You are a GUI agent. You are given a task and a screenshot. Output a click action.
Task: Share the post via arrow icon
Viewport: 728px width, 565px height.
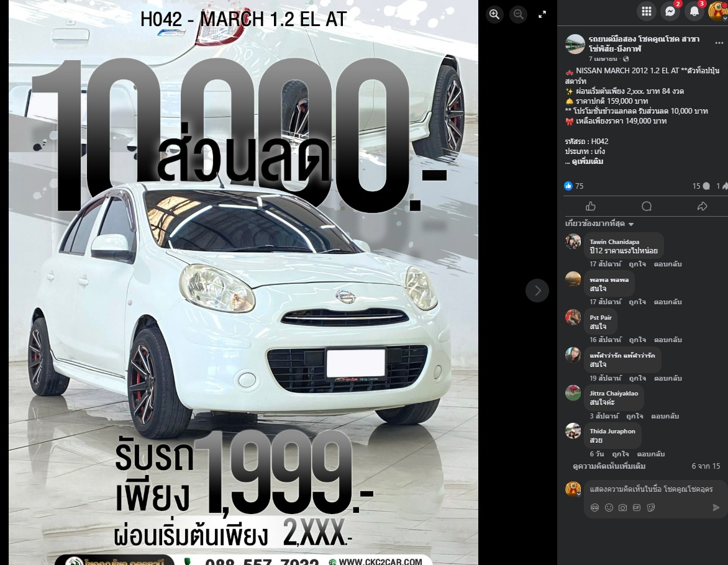click(x=702, y=206)
